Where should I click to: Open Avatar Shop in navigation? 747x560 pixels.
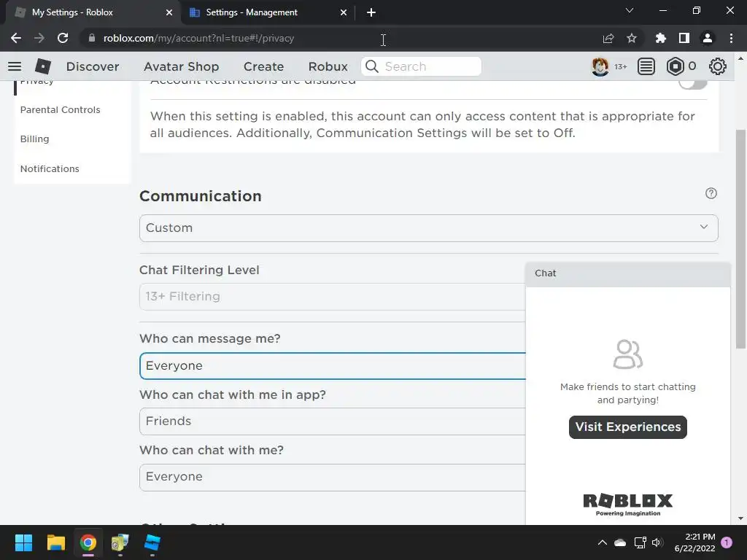point(182,66)
